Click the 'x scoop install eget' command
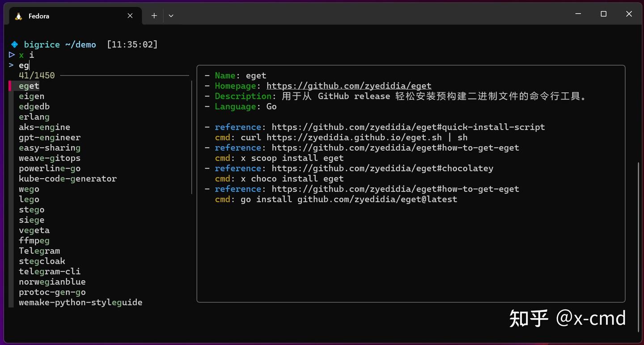The image size is (644, 345). pyautogui.click(x=292, y=158)
